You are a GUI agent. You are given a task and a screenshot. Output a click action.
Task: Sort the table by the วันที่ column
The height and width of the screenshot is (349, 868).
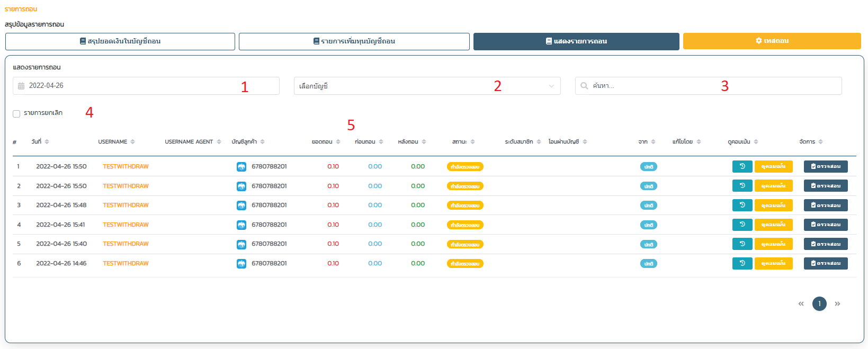coord(47,142)
